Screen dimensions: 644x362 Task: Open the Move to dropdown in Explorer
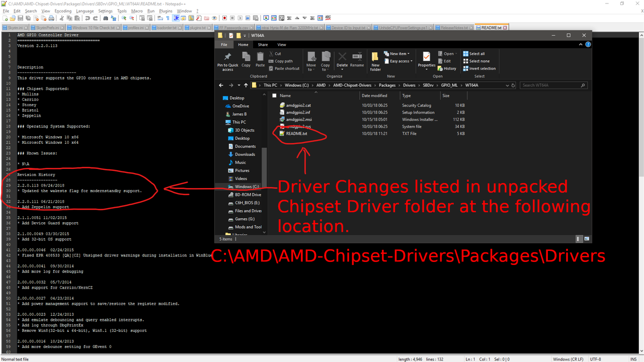pos(311,61)
